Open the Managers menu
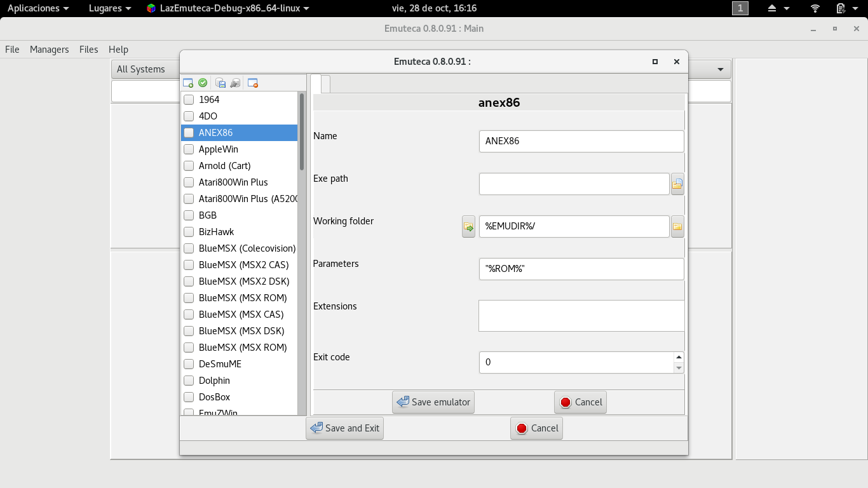Screen dimensions: 868x488 click(50, 50)
